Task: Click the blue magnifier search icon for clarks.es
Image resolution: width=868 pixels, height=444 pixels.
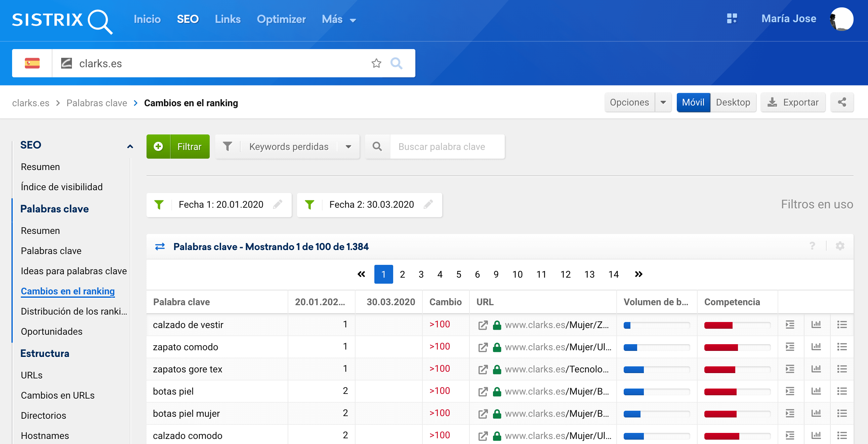Action: pos(396,63)
